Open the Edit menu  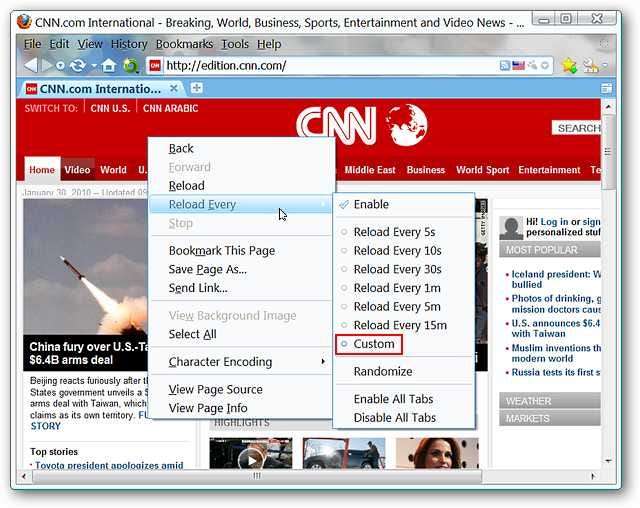tap(59, 44)
